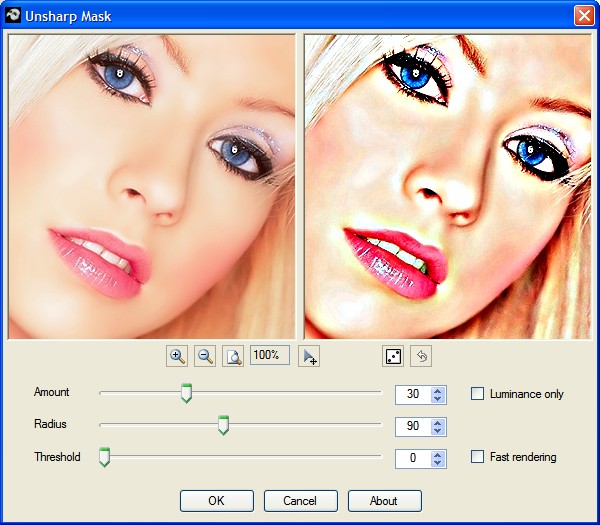Click the 100% zoom level field
This screenshot has height=525, width=600.
coord(270,355)
